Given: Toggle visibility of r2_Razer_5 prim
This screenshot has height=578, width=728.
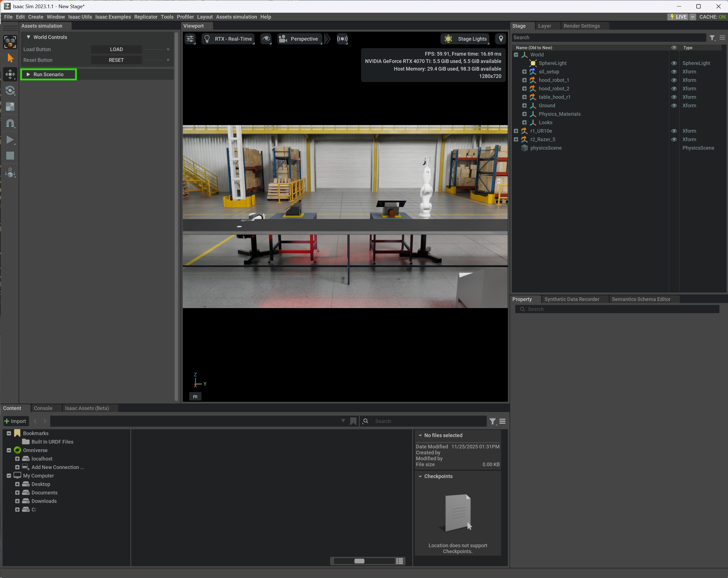Looking at the screenshot, I should point(674,139).
